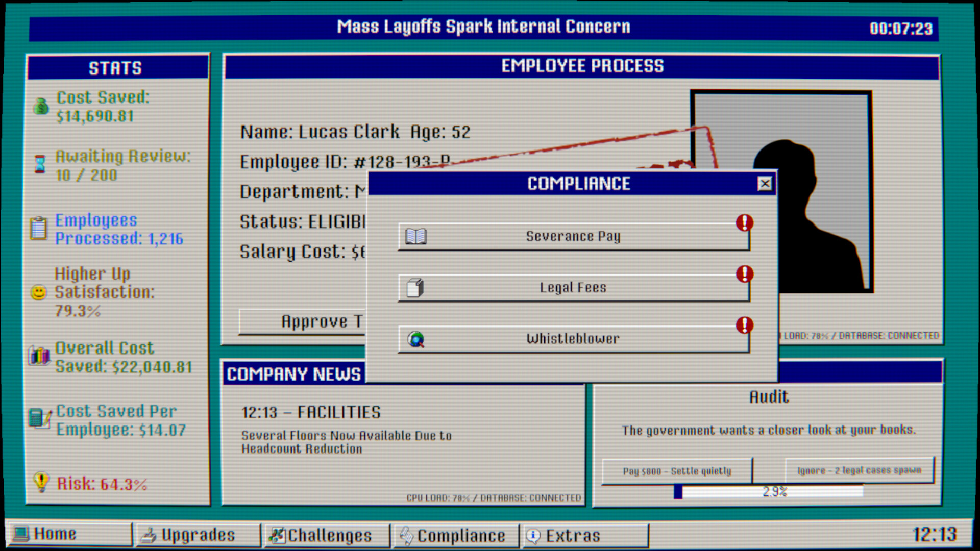Click the red alert badge on Legal Fees

pos(744,274)
